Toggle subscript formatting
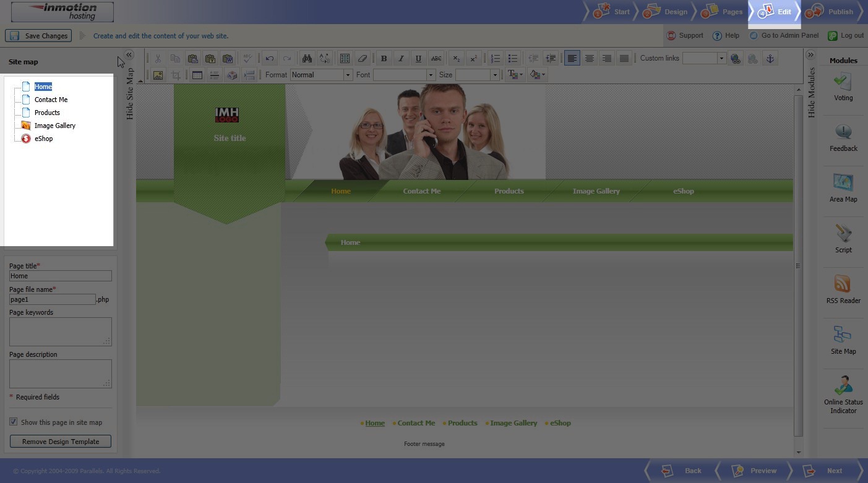This screenshot has height=483, width=868. coord(456,58)
